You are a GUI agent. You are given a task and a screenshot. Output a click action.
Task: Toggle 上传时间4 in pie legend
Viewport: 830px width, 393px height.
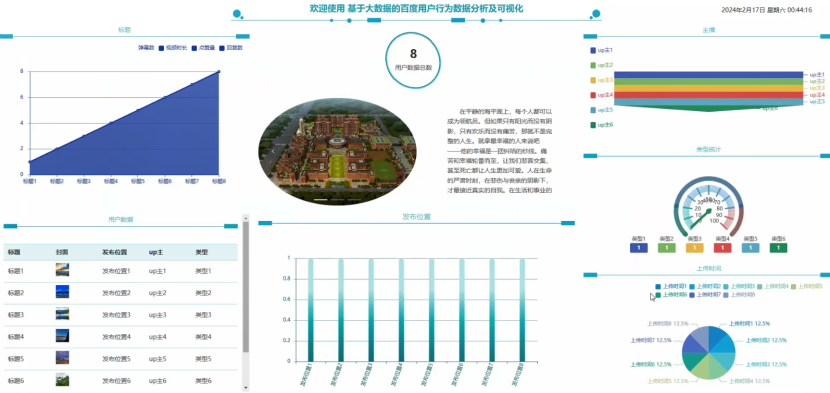(773, 286)
